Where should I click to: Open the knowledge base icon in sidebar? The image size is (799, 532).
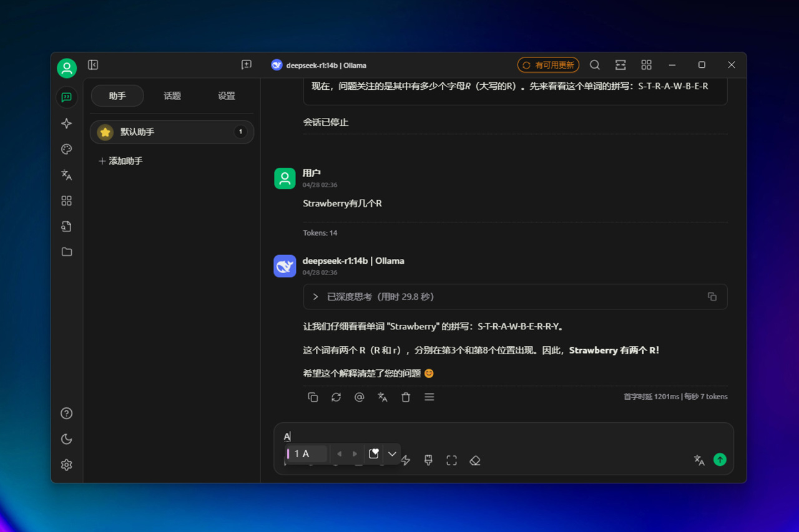click(x=67, y=226)
